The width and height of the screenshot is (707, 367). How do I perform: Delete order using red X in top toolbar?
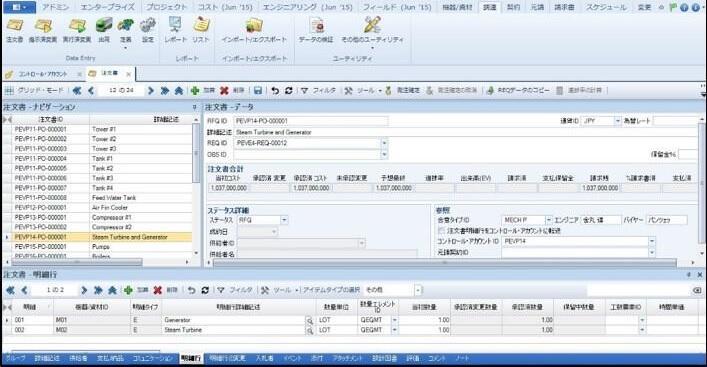coord(232,91)
